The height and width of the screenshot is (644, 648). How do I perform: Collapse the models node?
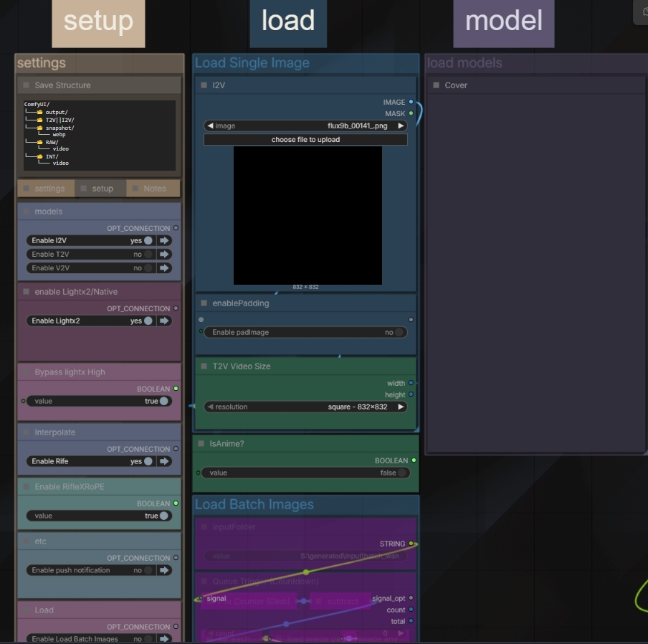(26, 212)
